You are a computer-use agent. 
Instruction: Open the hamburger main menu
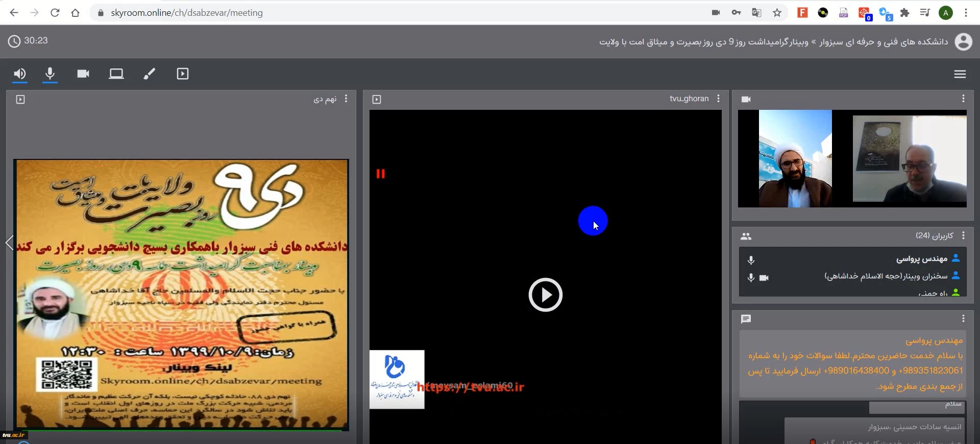pos(960,74)
